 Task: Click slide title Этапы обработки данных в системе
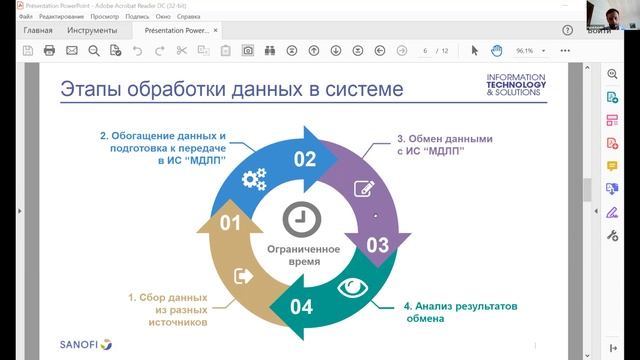coord(232,89)
